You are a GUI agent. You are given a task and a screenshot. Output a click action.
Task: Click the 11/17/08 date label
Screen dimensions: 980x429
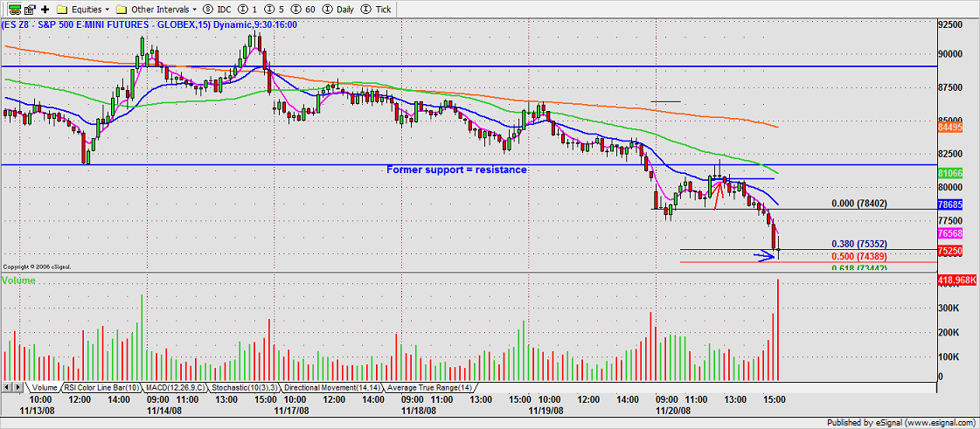(x=290, y=411)
